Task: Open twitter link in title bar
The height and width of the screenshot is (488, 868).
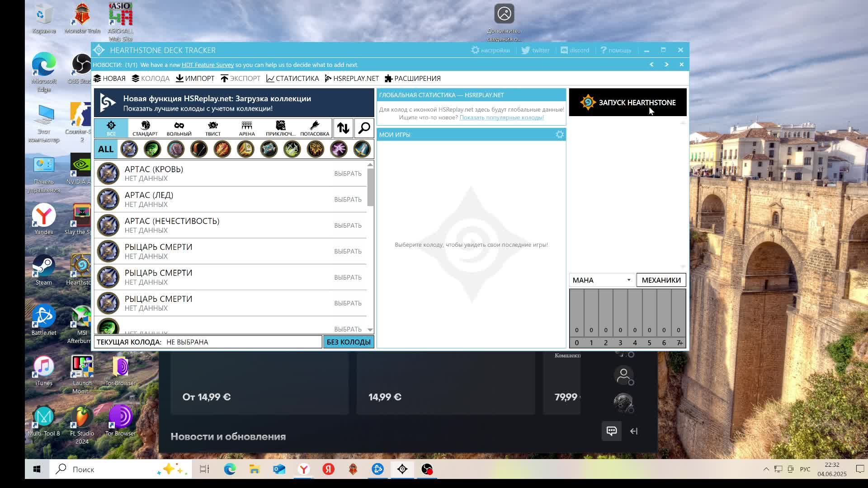Action: click(535, 50)
